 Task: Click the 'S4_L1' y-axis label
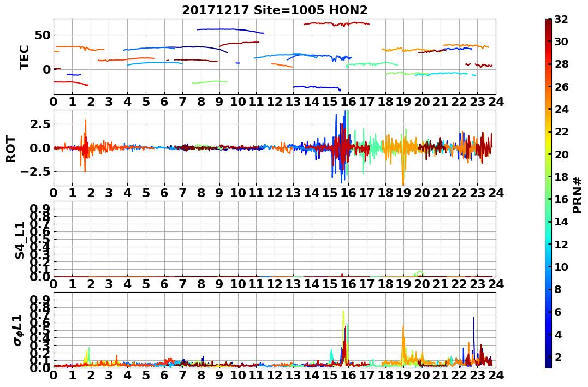point(20,240)
